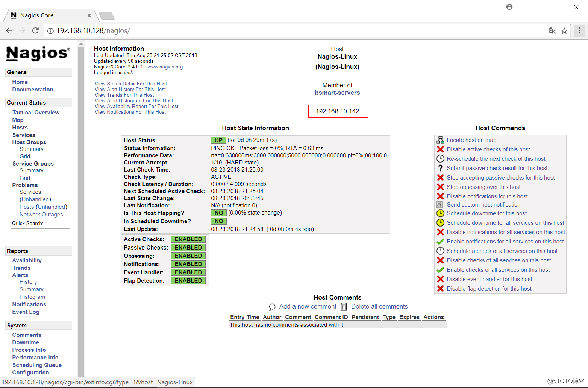The image size is (588, 388).
Task: Click red X beside Stop accepting passive checks
Action: pos(440,178)
